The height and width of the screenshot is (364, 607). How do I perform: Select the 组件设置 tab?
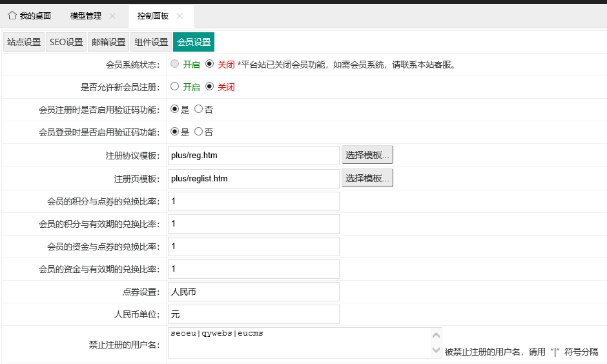pos(151,42)
